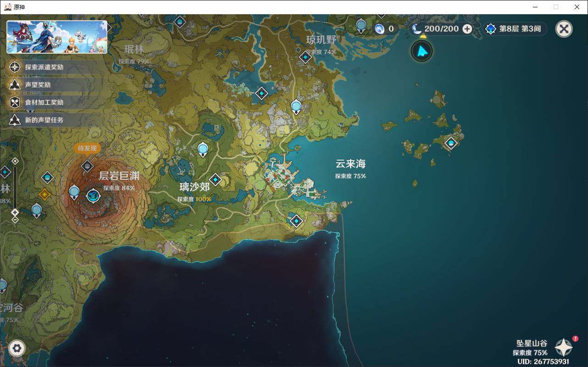The height and width of the screenshot is (367, 588).
Task: Click 探索度 84% under 层岩巨渊
Action: tap(119, 188)
